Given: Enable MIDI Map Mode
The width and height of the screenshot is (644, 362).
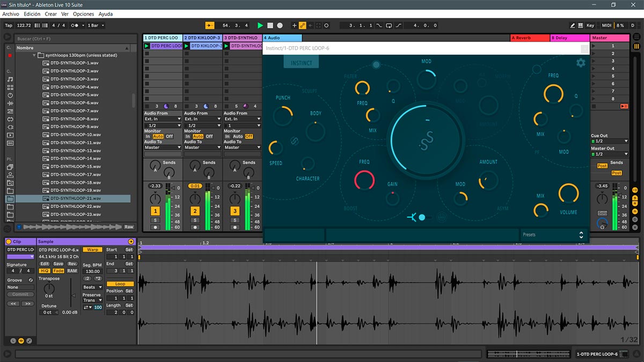Looking at the screenshot, I should click(606, 25).
